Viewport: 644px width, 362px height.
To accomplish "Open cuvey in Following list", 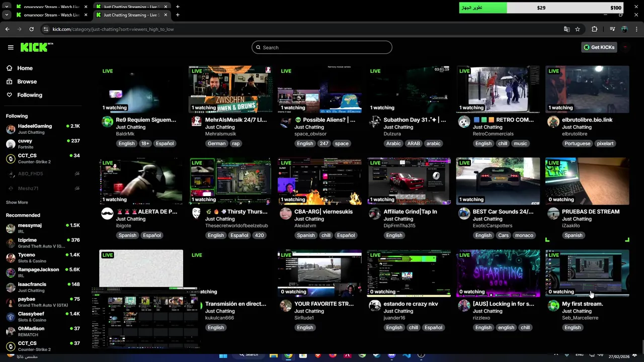I will pyautogui.click(x=43, y=144).
